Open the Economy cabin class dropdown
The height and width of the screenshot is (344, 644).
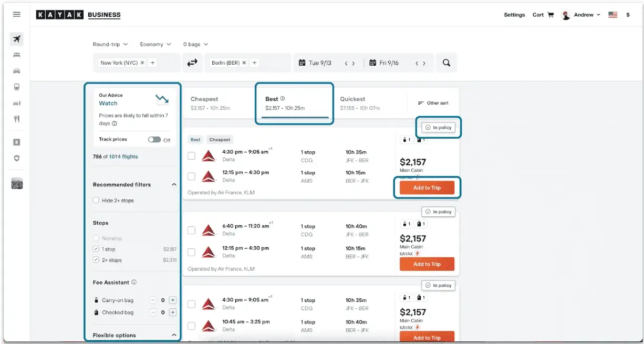(155, 45)
